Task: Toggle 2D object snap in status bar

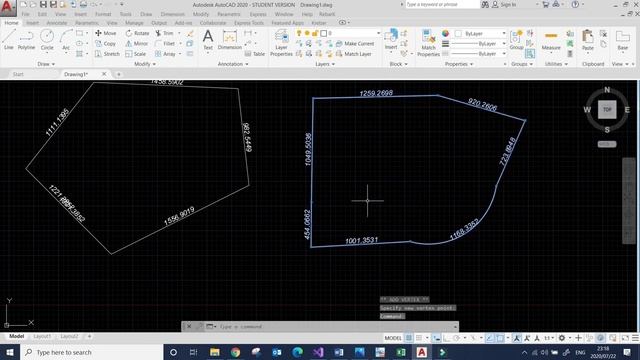Action: tap(500, 338)
